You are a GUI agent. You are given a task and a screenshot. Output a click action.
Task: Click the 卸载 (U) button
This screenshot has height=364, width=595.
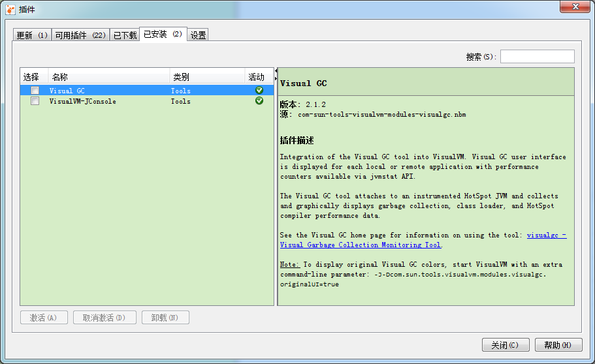[x=165, y=318]
